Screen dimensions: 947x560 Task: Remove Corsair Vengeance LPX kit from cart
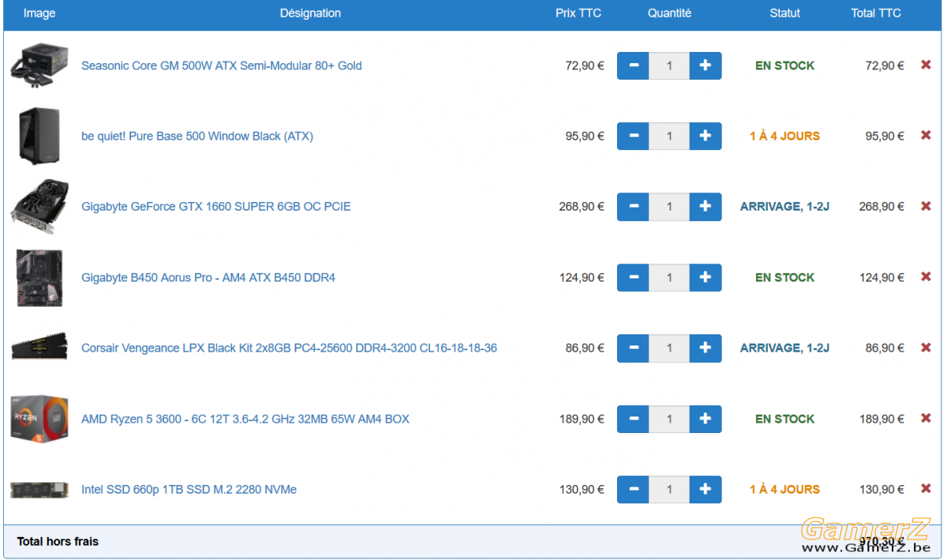(x=926, y=347)
